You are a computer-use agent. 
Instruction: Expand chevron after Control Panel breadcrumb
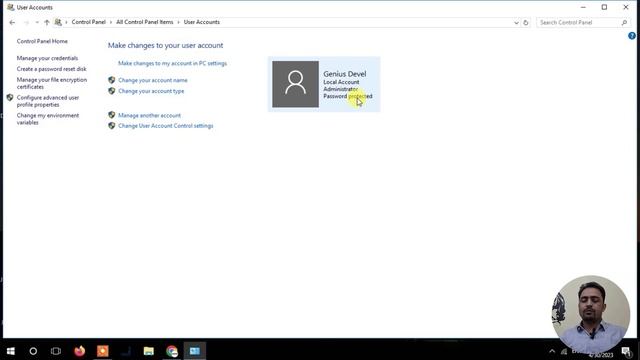click(x=111, y=22)
